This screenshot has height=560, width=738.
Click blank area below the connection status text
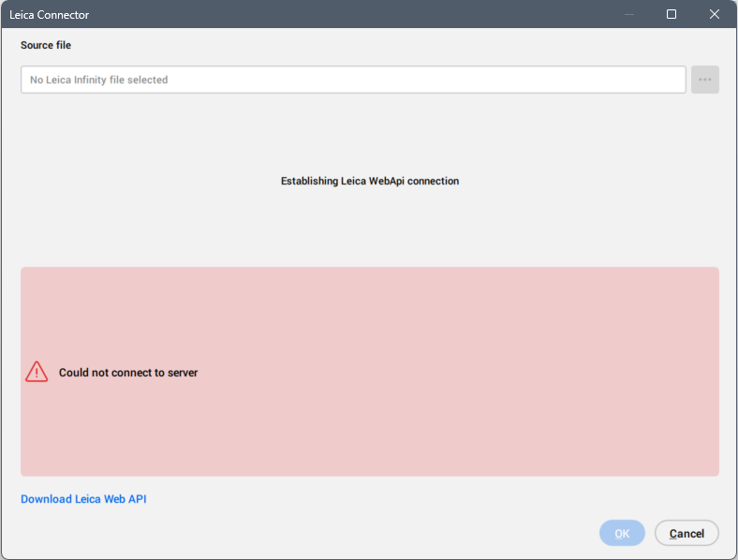[370, 229]
